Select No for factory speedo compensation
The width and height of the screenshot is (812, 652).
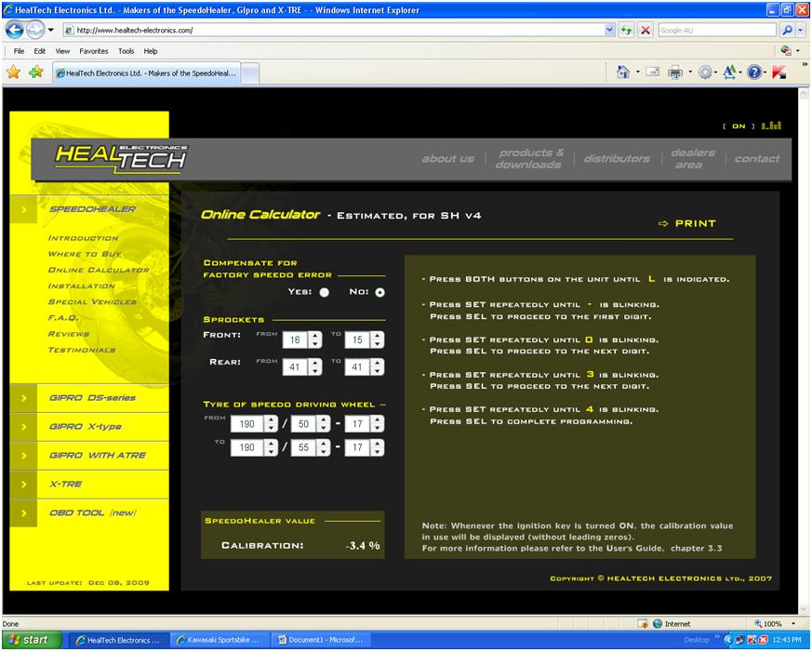point(379,292)
